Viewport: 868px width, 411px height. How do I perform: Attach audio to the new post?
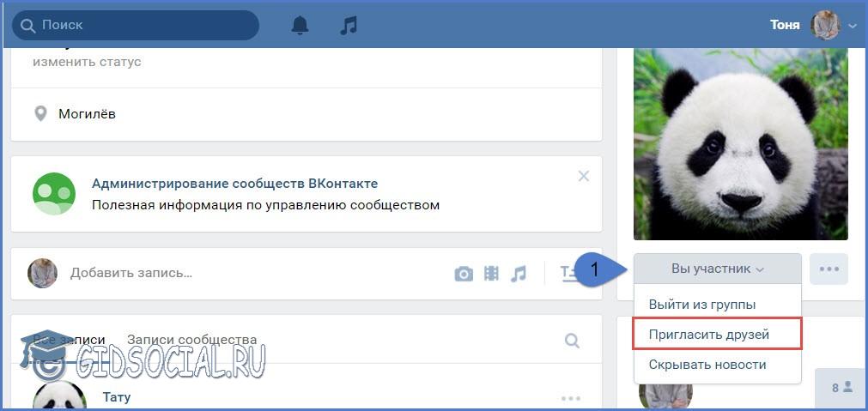[x=518, y=274]
